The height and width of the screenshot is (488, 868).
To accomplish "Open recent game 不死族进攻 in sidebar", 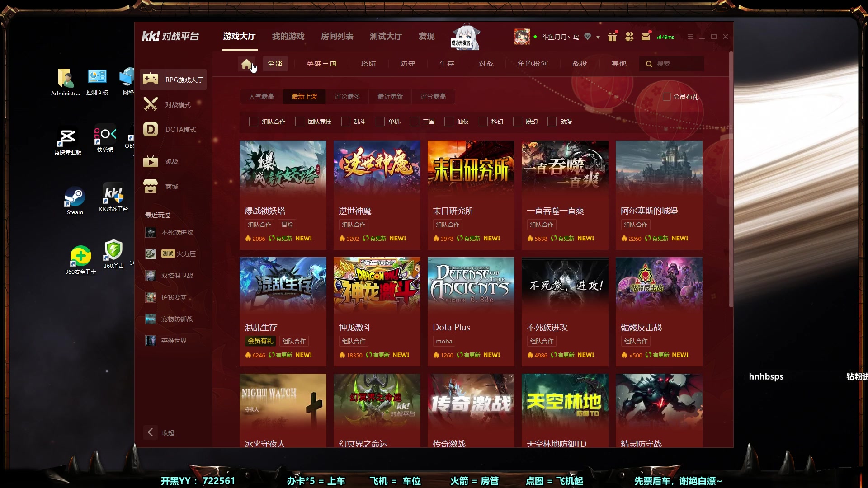I will 173,232.
